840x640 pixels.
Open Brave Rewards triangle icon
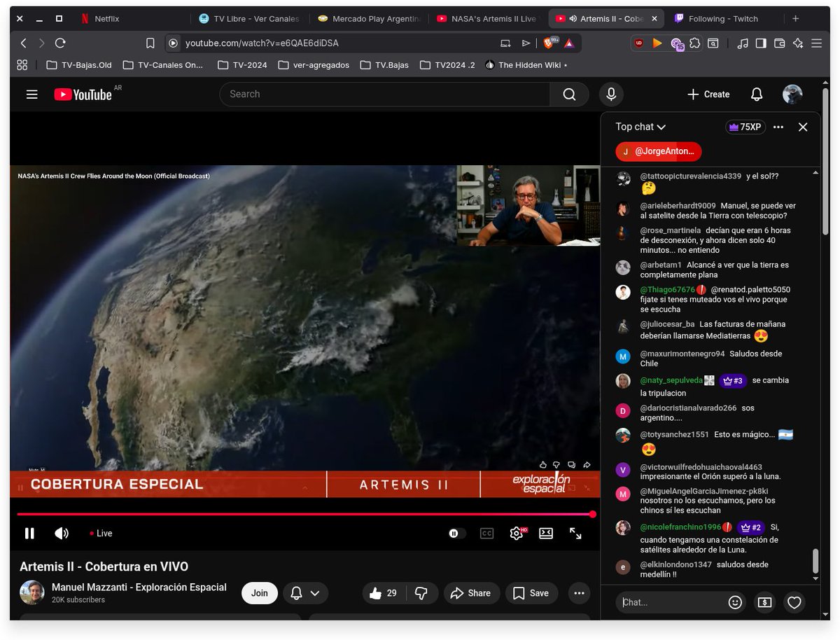click(x=568, y=43)
